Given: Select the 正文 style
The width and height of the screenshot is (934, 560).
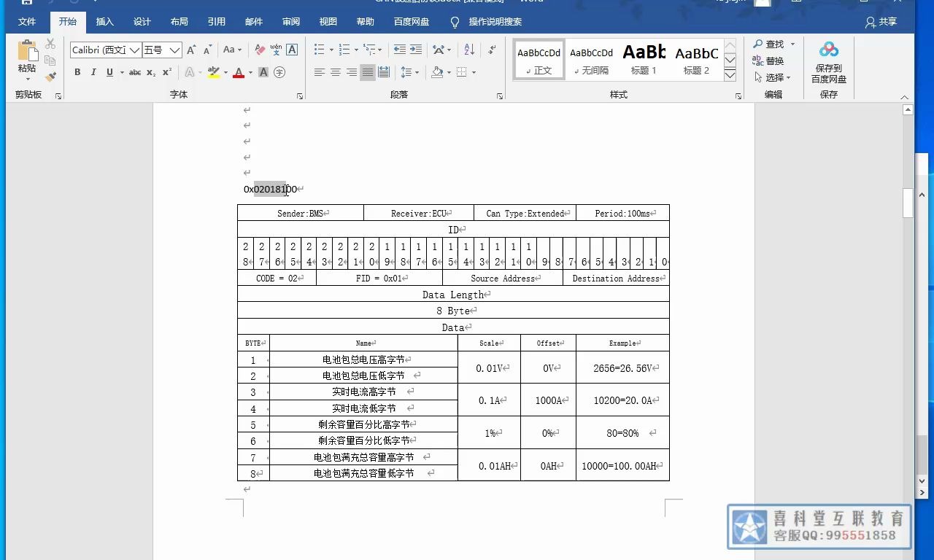Looking at the screenshot, I should [x=539, y=60].
